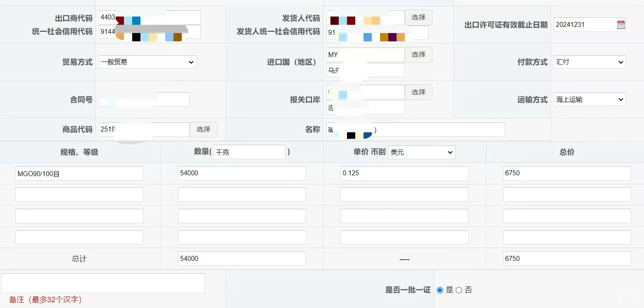Viewport: 644px width, 308px height.
Task: Click 选择 beside 报关口岸
Action: [x=418, y=92]
